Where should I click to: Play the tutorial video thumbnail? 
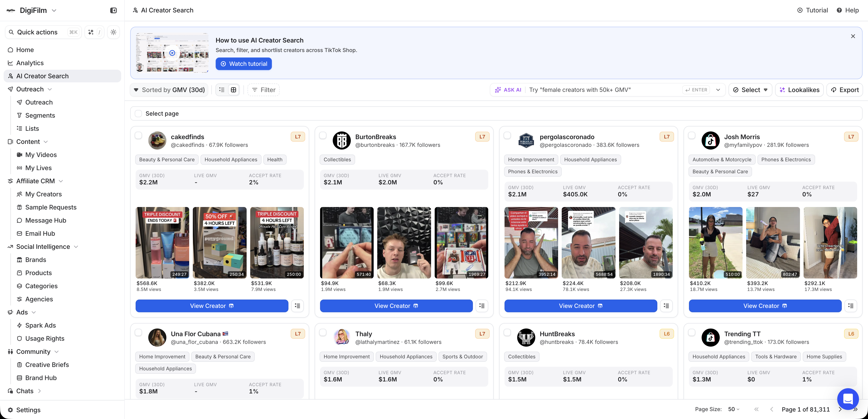point(172,53)
